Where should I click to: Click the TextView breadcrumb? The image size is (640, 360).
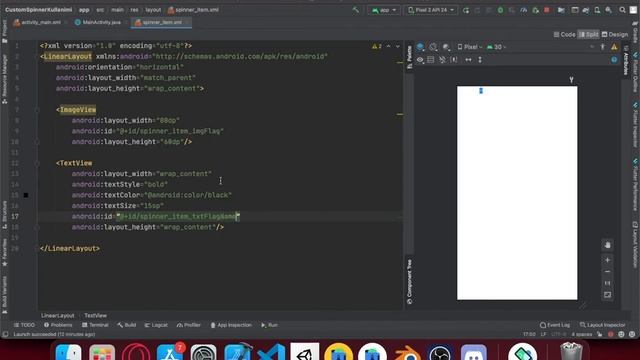click(95, 316)
